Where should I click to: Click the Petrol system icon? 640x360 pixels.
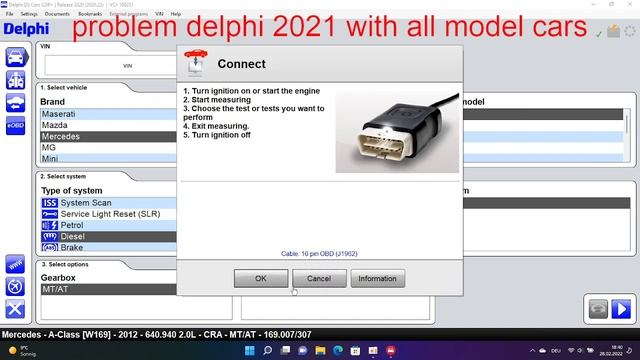click(50, 225)
